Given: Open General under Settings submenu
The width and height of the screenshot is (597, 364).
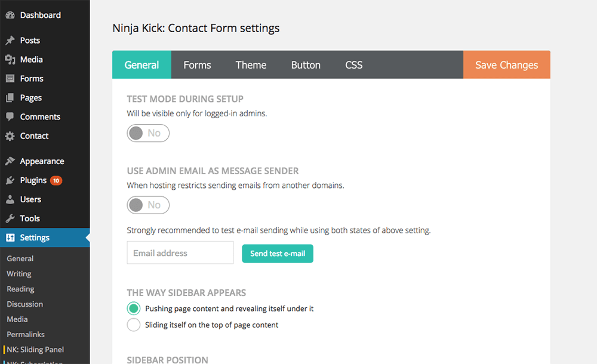Looking at the screenshot, I should pos(20,258).
